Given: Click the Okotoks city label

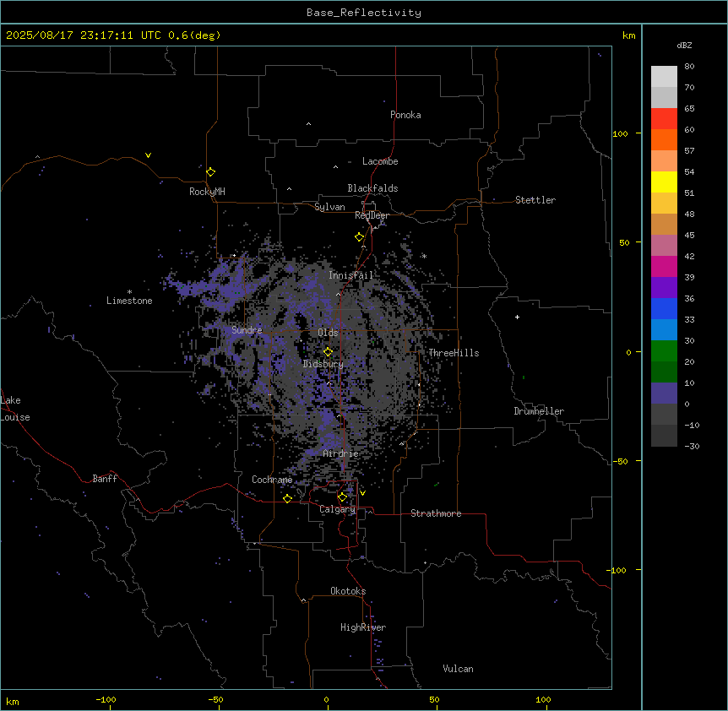Looking at the screenshot, I should point(348,591).
